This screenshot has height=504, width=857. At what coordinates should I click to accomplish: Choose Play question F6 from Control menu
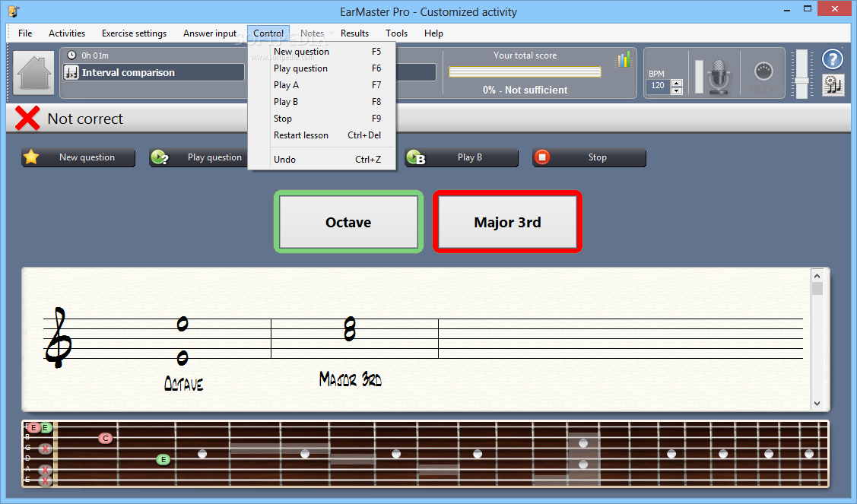point(322,68)
